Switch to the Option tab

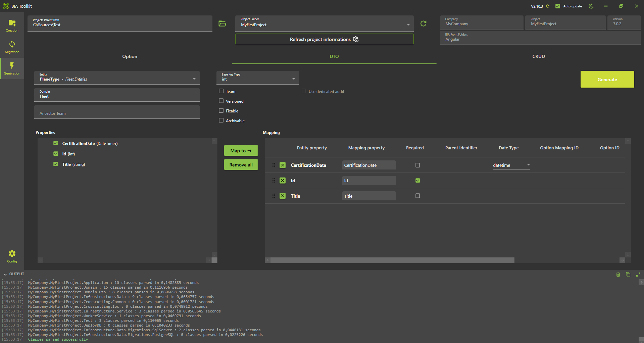coord(130,56)
